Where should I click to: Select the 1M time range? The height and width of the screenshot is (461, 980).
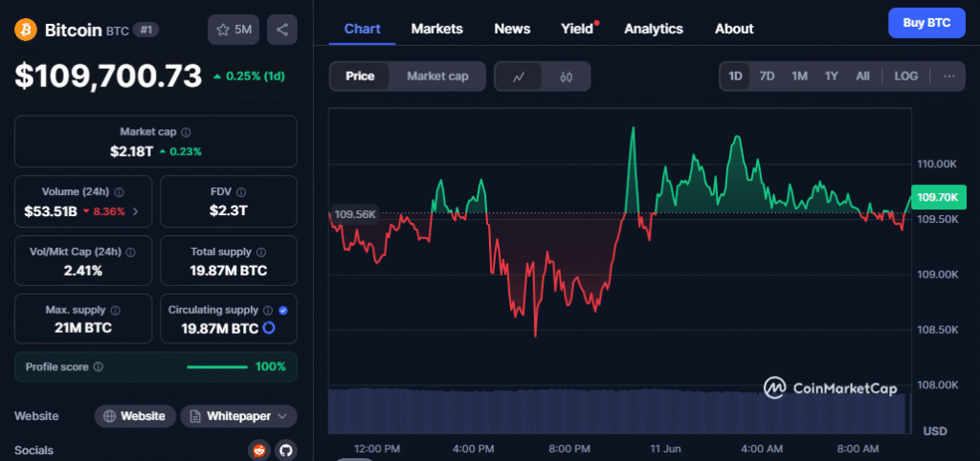[x=799, y=77]
